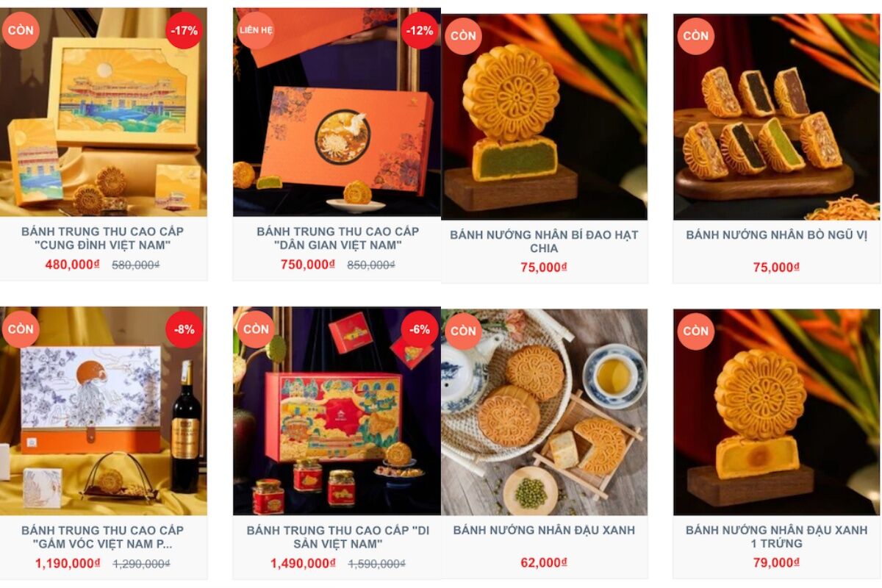882x588 pixels.
Task: Open "Di Sản Việt Nam" product title link
Action: point(338,537)
